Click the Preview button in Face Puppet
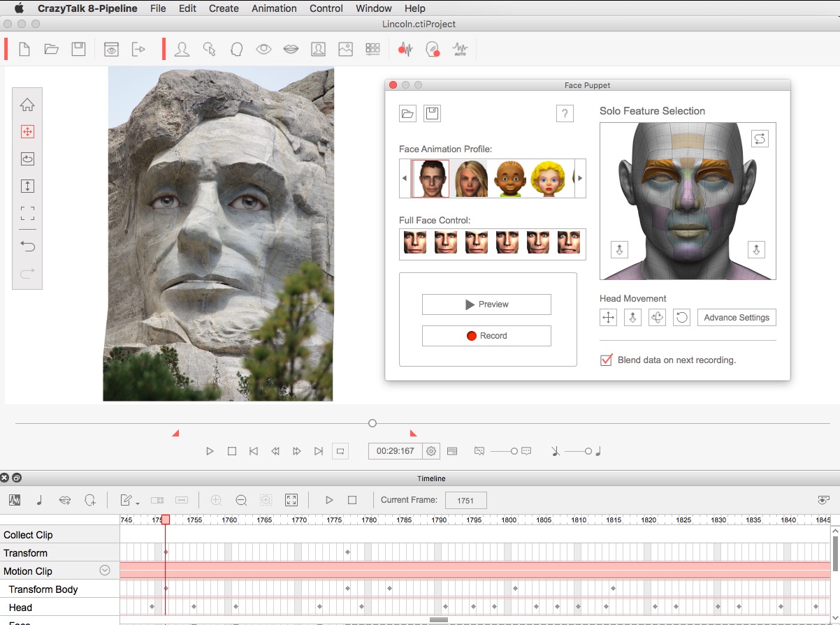Viewport: 840px width, 625px height. tap(486, 304)
